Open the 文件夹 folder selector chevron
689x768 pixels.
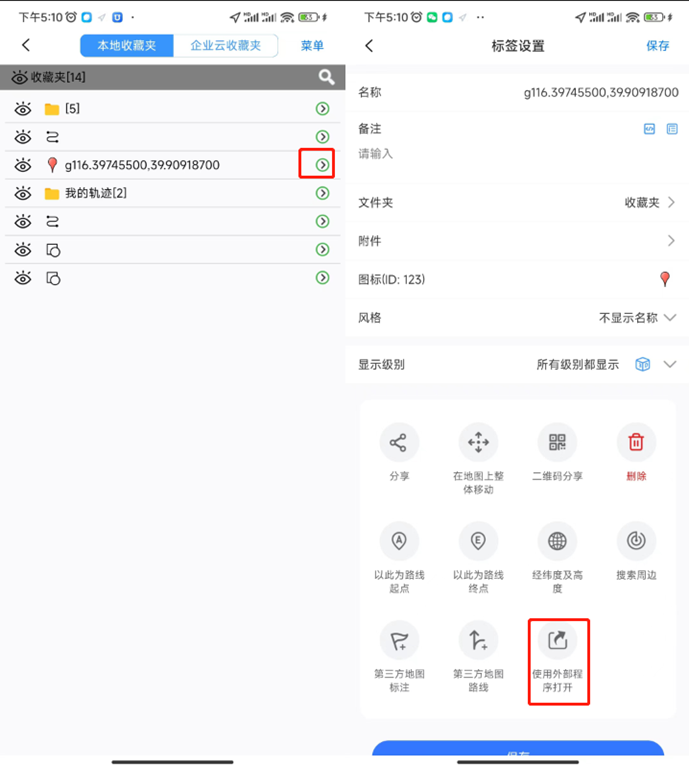tap(671, 202)
